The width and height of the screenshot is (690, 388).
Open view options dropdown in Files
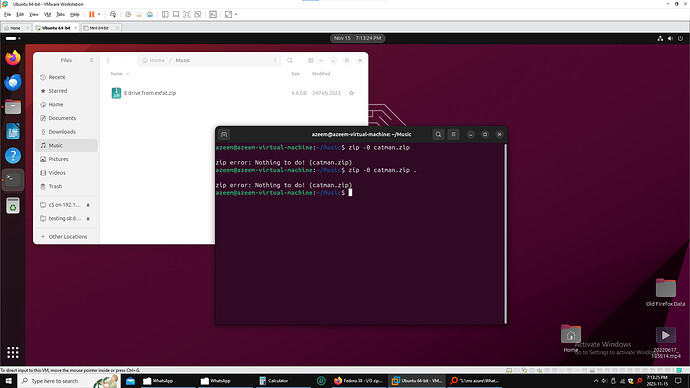point(321,60)
